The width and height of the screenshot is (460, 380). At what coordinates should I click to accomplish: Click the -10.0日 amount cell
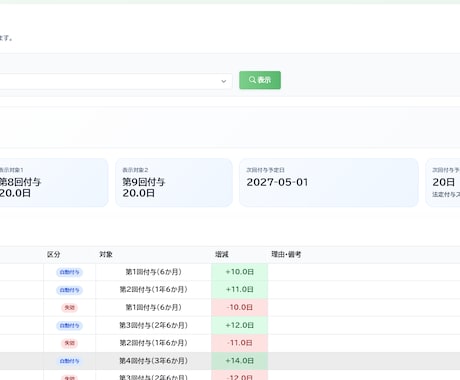tap(239, 307)
